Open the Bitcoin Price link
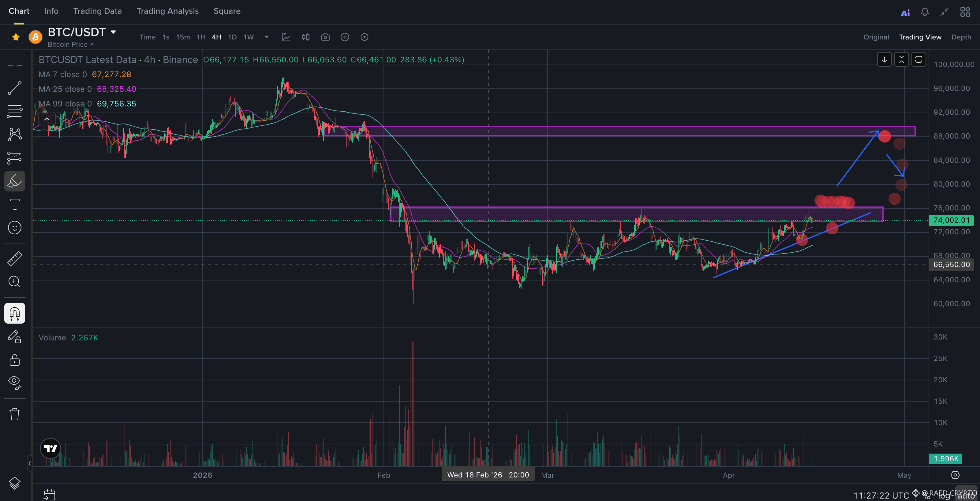The image size is (980, 501). point(70,44)
